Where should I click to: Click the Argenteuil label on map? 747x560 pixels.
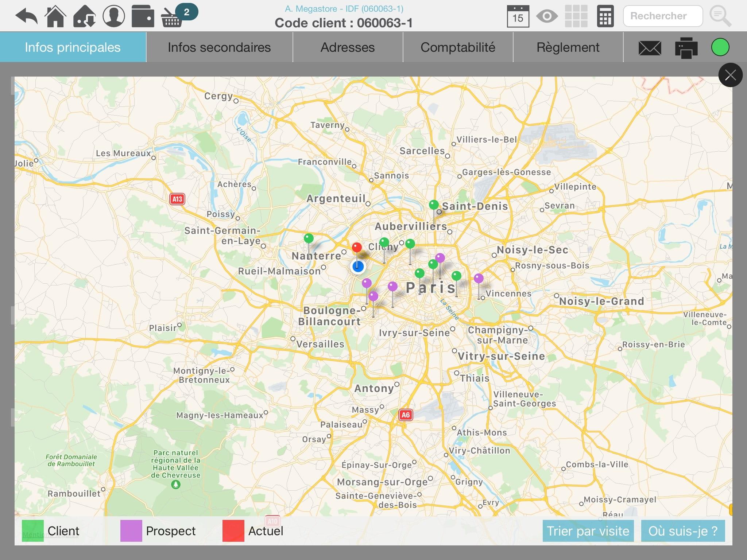336,199
